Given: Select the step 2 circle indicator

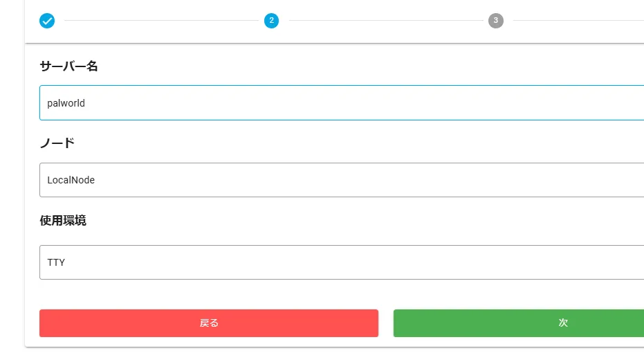Looking at the screenshot, I should (x=271, y=21).
